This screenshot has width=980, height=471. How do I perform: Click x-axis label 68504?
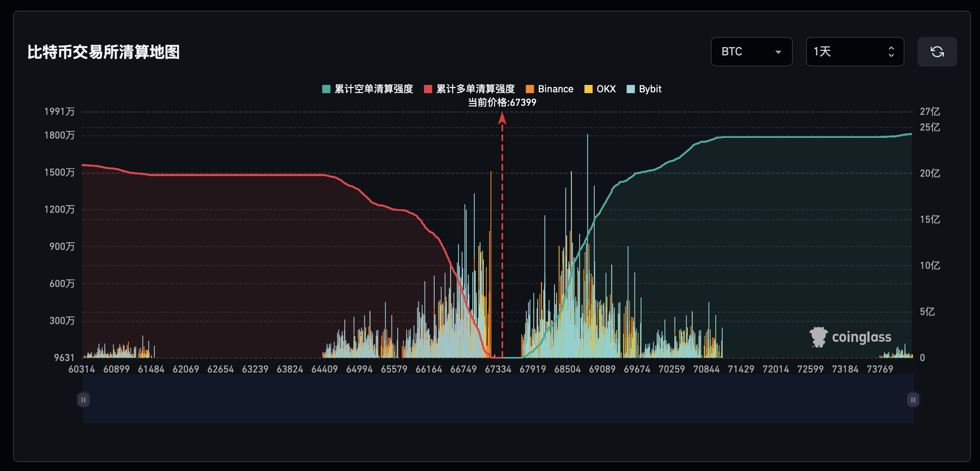[568, 369]
